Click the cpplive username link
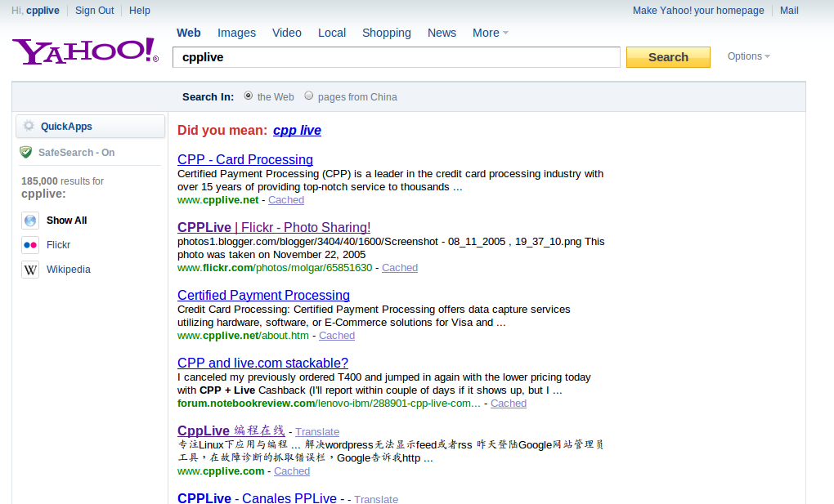Image resolution: width=834 pixels, height=504 pixels. 43,11
